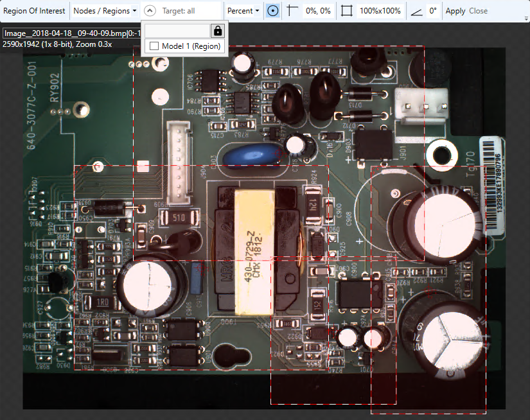Click the Target: all field
The height and width of the screenshot is (420, 530).
pos(188,11)
